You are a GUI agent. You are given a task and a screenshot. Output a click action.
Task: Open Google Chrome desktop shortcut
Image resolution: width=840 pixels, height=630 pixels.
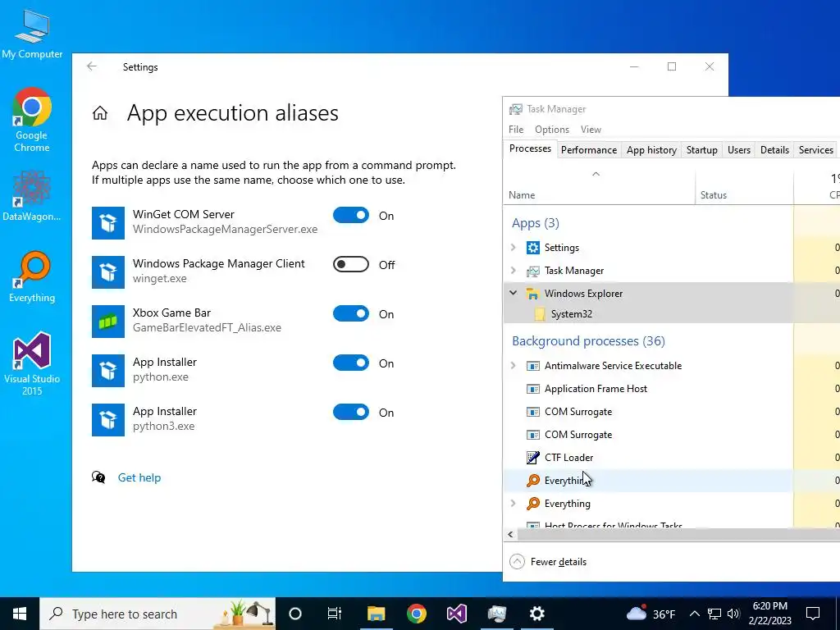coord(32,120)
